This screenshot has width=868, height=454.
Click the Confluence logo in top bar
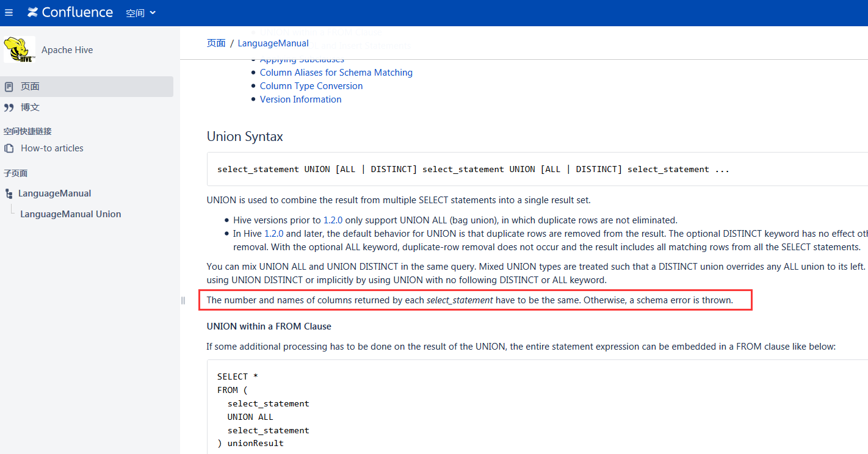click(x=70, y=12)
